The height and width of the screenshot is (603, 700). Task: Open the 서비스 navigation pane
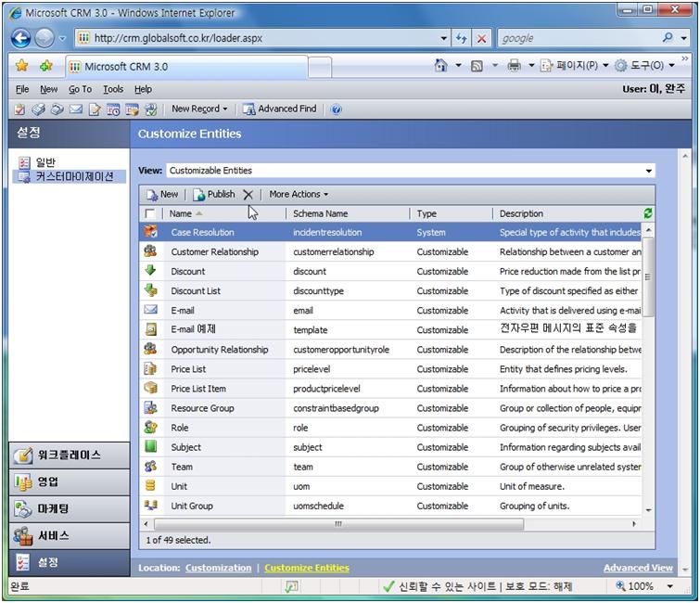pyautogui.click(x=70, y=535)
